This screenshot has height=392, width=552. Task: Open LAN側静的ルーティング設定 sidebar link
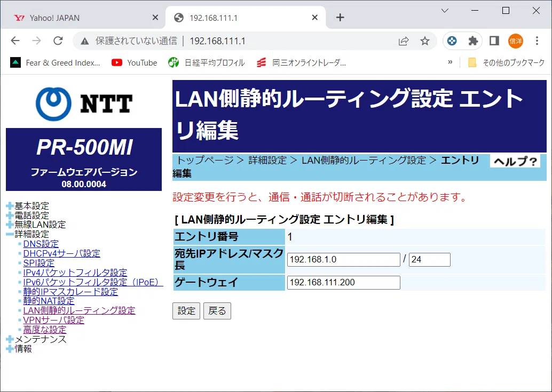tap(79, 310)
